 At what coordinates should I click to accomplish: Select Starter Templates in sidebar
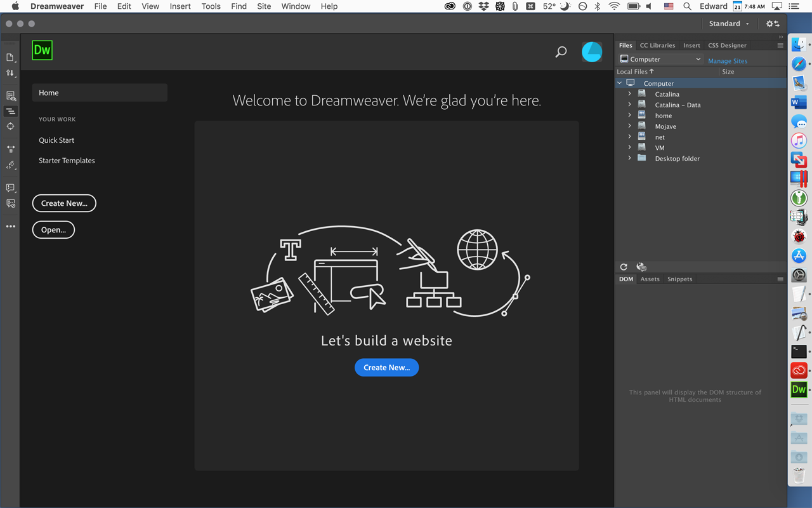67,161
